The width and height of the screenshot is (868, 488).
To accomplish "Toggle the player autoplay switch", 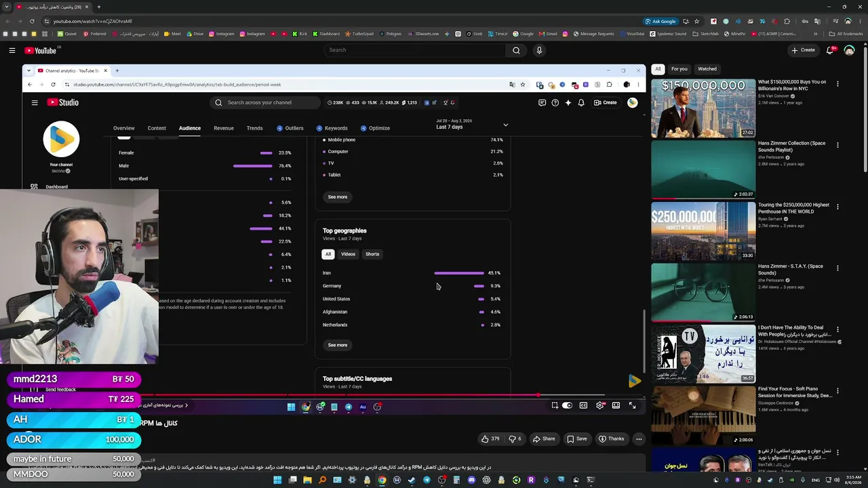I will 568,405.
